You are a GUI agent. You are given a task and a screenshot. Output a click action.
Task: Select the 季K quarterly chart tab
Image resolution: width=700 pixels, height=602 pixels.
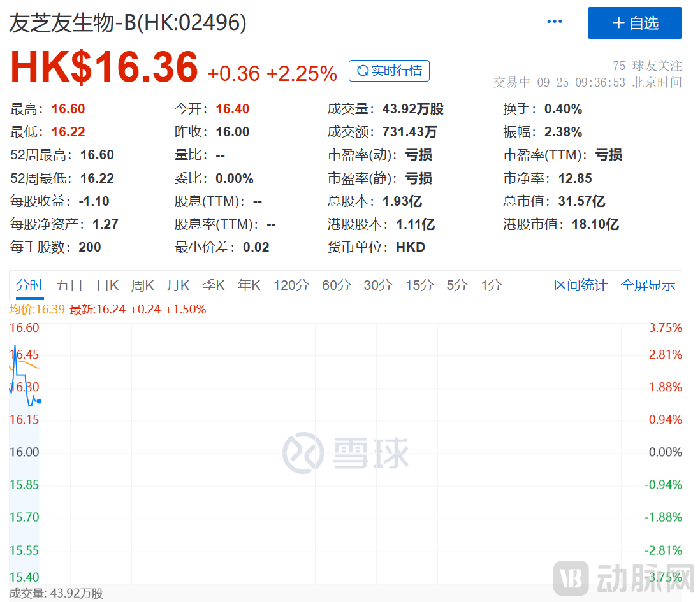[214, 285]
